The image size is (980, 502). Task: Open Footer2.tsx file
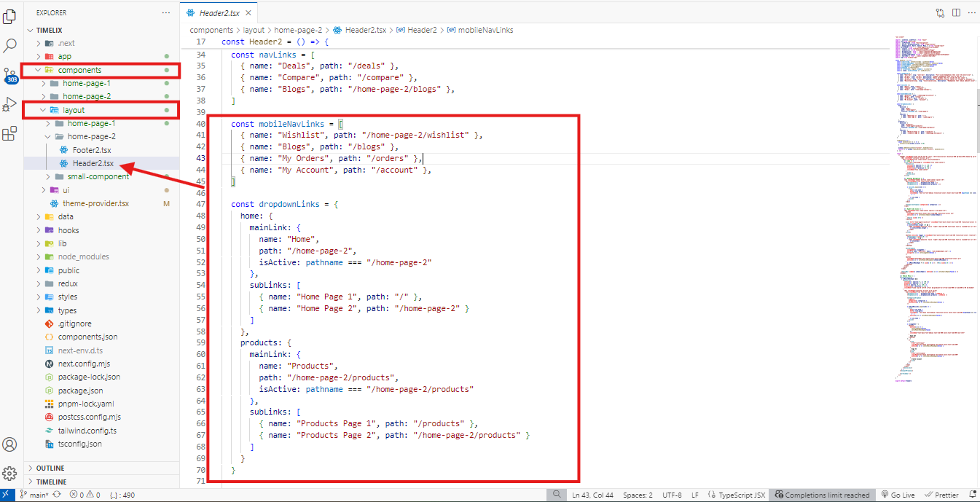101,150
